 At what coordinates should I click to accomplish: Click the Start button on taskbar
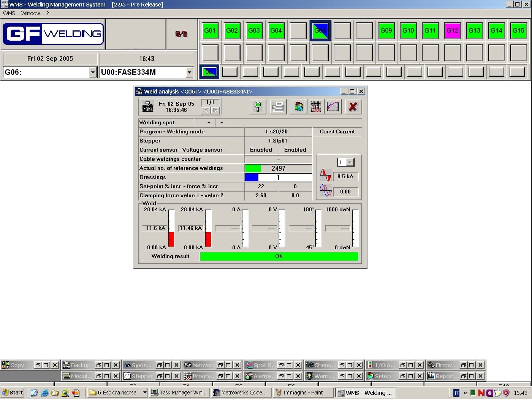click(x=13, y=393)
